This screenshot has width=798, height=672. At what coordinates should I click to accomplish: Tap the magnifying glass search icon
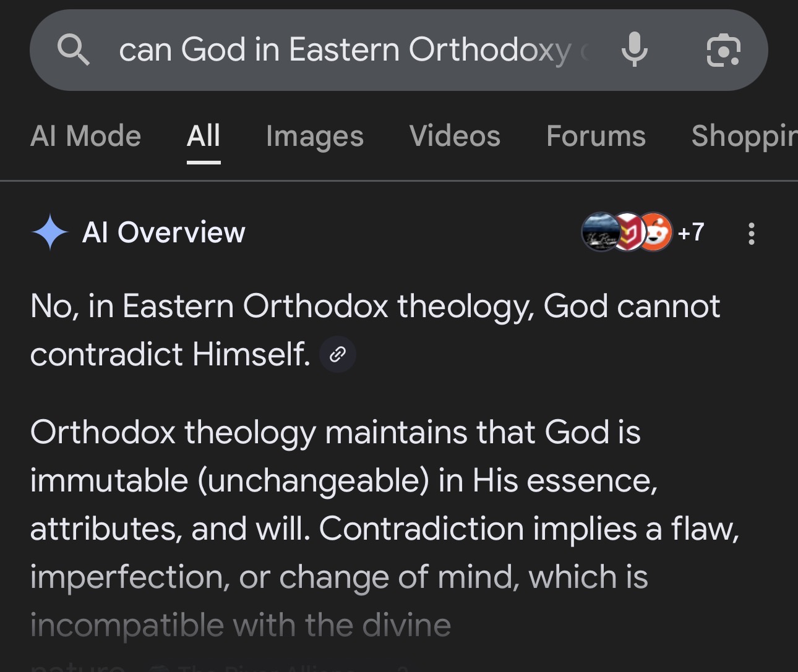(x=74, y=50)
